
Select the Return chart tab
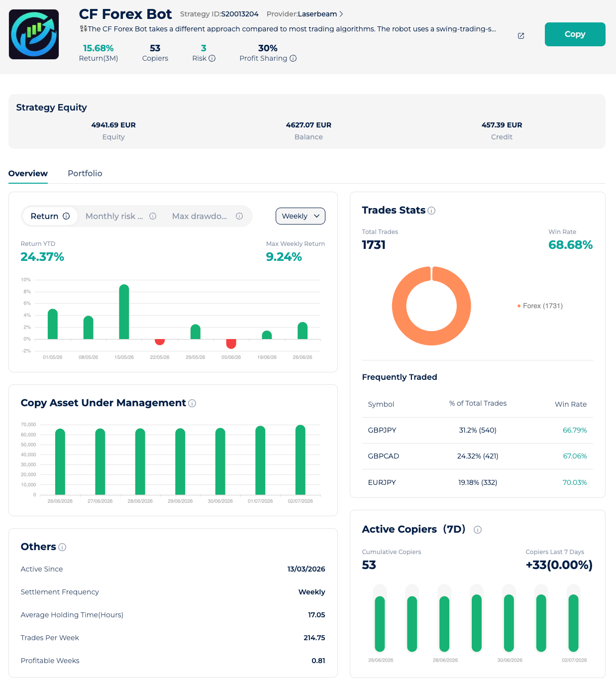tap(50, 216)
